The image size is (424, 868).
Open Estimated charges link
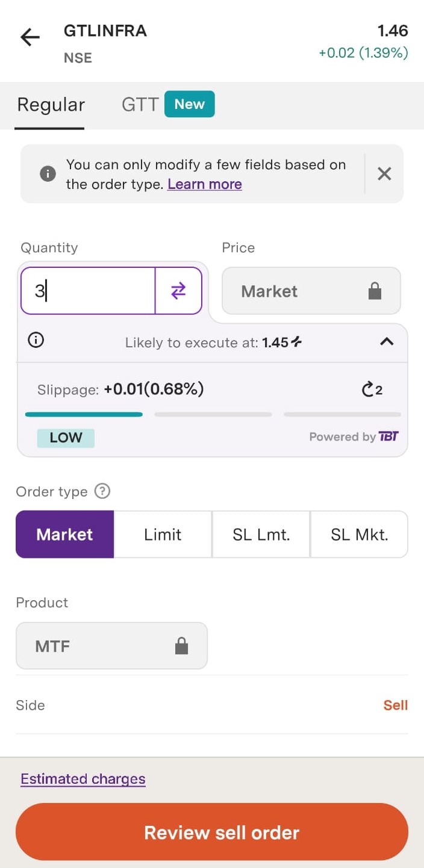(x=83, y=779)
